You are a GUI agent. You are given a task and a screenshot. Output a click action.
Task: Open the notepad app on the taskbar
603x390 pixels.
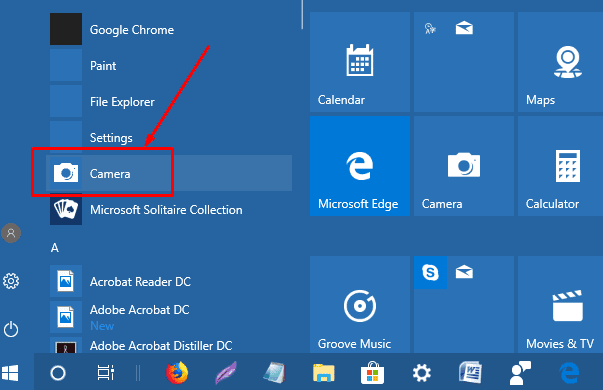[275, 373]
